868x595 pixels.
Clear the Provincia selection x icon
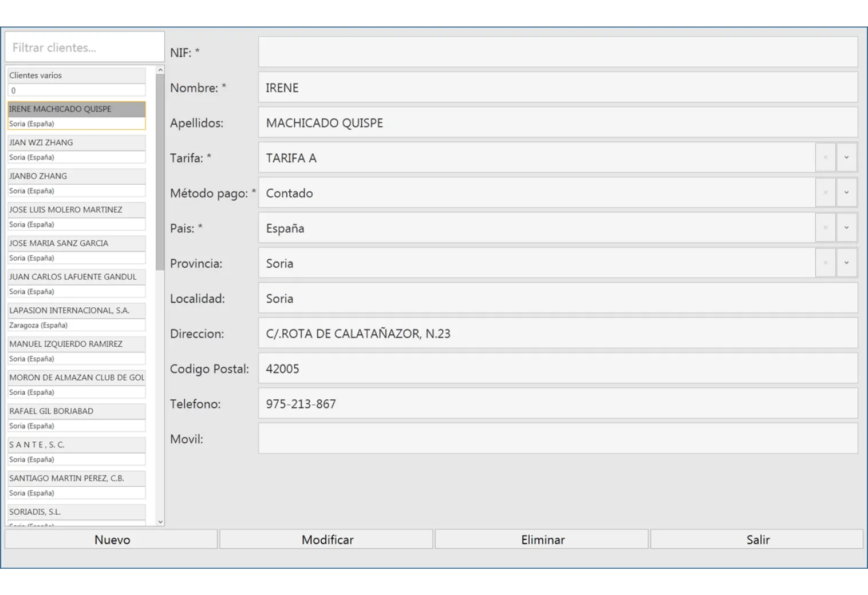click(x=825, y=263)
